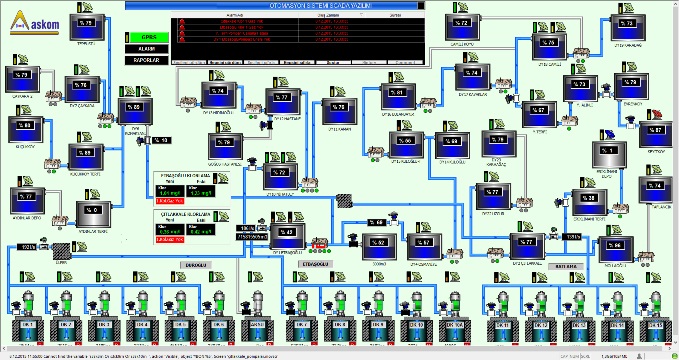The width and height of the screenshot is (679, 360).
Task: Click the DUROĞLU zone label
Action: (196, 265)
